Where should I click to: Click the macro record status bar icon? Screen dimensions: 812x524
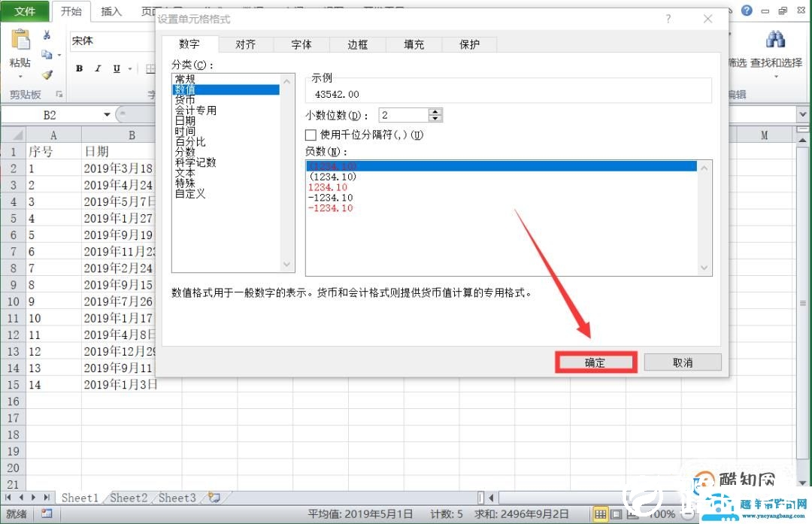47,513
